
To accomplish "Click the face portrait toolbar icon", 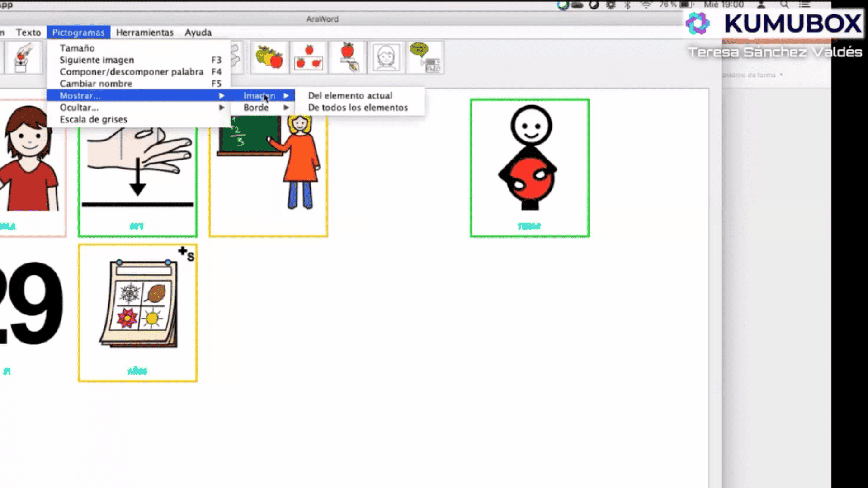I will 386,57.
